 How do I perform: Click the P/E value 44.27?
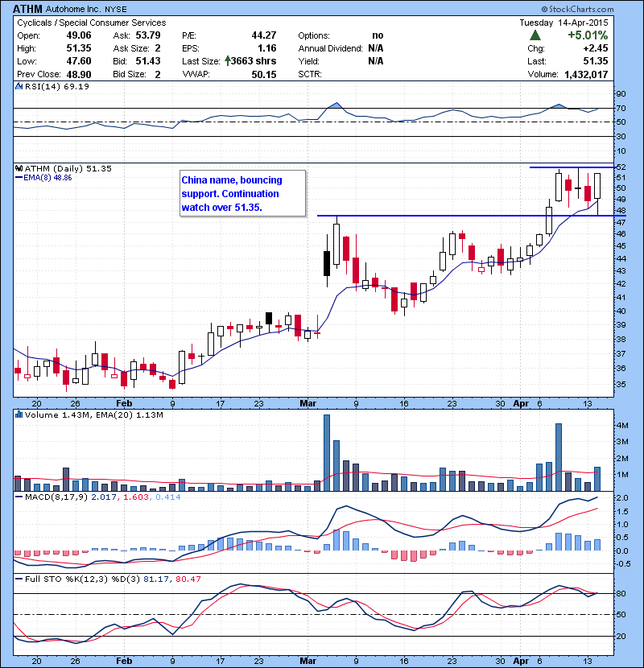(x=264, y=35)
